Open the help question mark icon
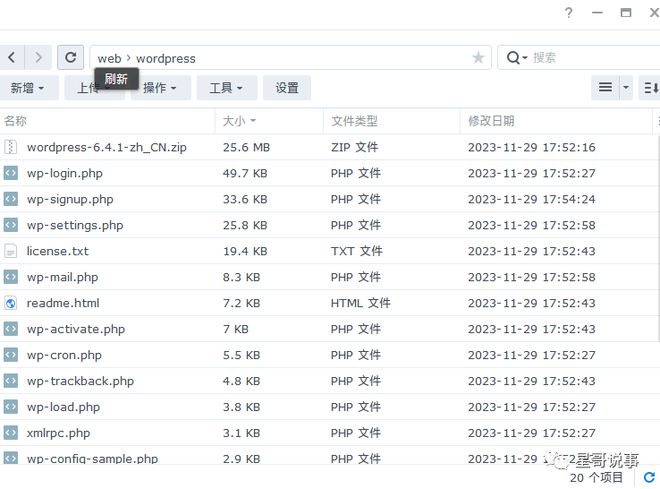The height and width of the screenshot is (489, 660). point(569,13)
